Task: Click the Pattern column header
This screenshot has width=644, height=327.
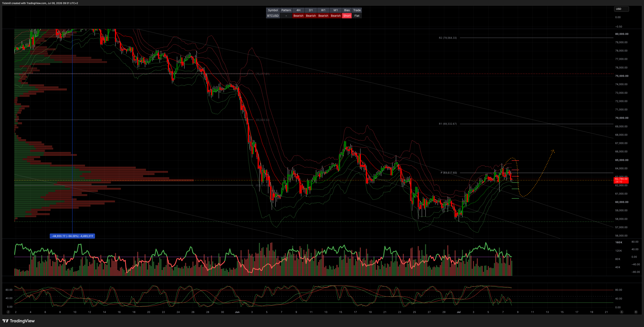Action: click(x=286, y=10)
